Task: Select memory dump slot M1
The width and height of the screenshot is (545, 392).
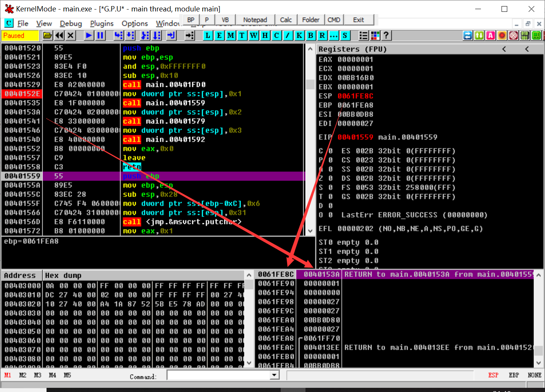Action: pos(8,375)
